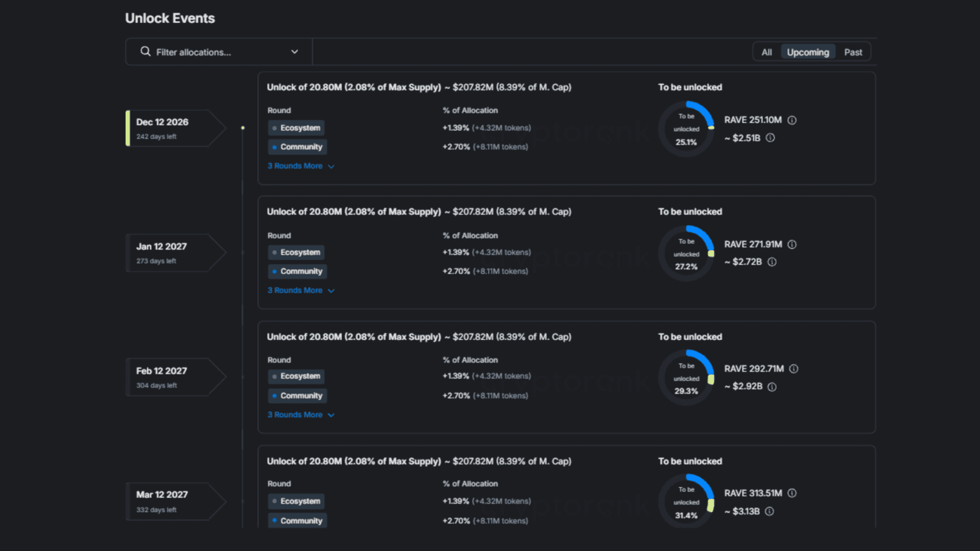The height and width of the screenshot is (551, 980).
Task: Expand 3 Rounds More in Jan 12 2027 card
Action: coord(301,290)
